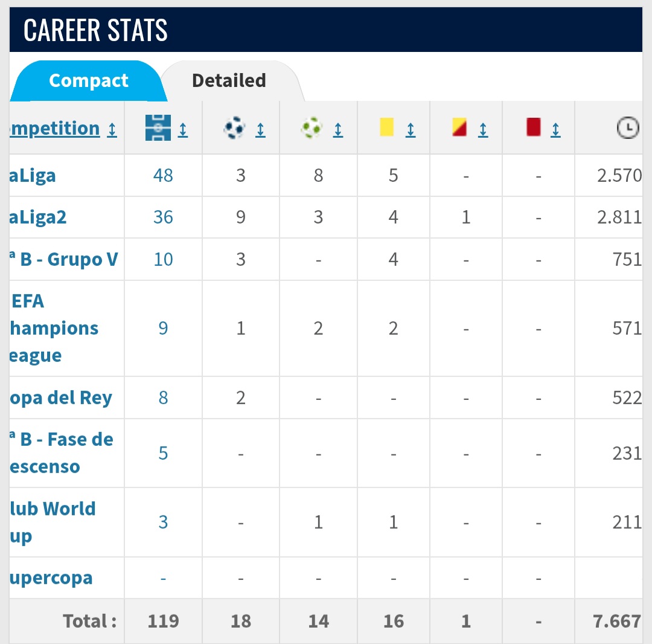
Task: Click the 48 LaLiga appearances number
Action: (x=163, y=176)
